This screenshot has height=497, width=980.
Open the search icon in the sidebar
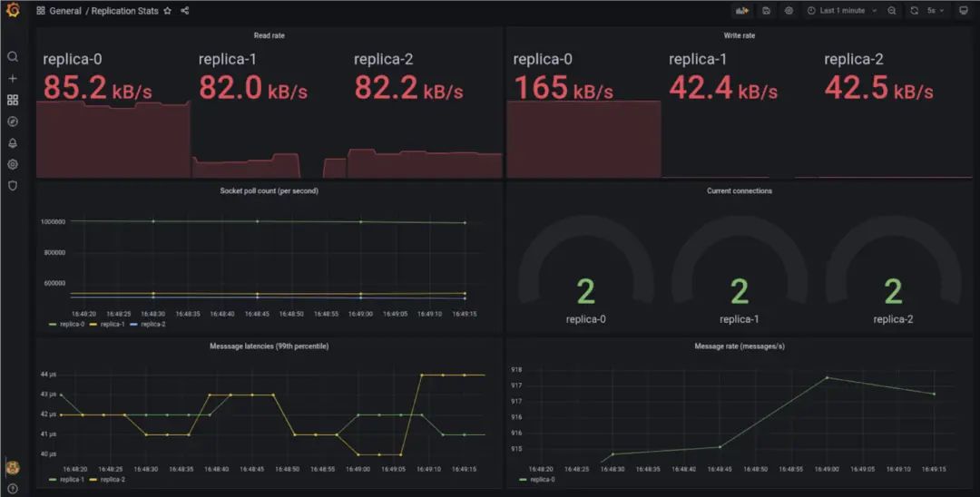click(12, 57)
